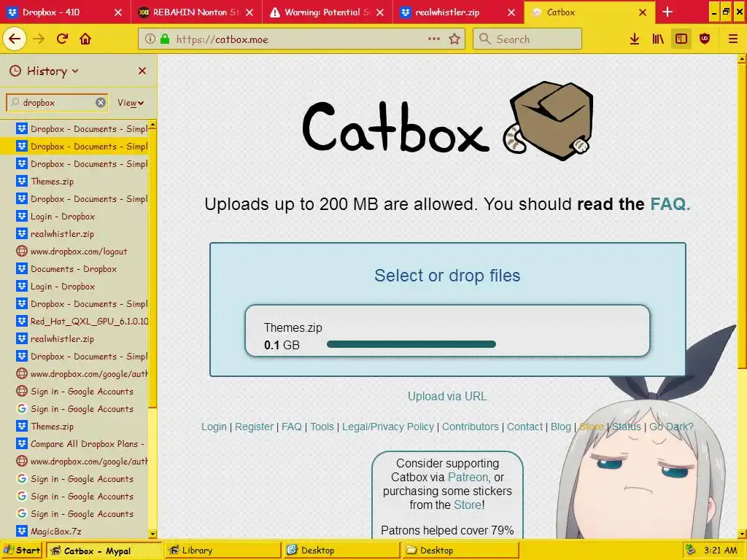Close the Catbox tab

pos(642,12)
